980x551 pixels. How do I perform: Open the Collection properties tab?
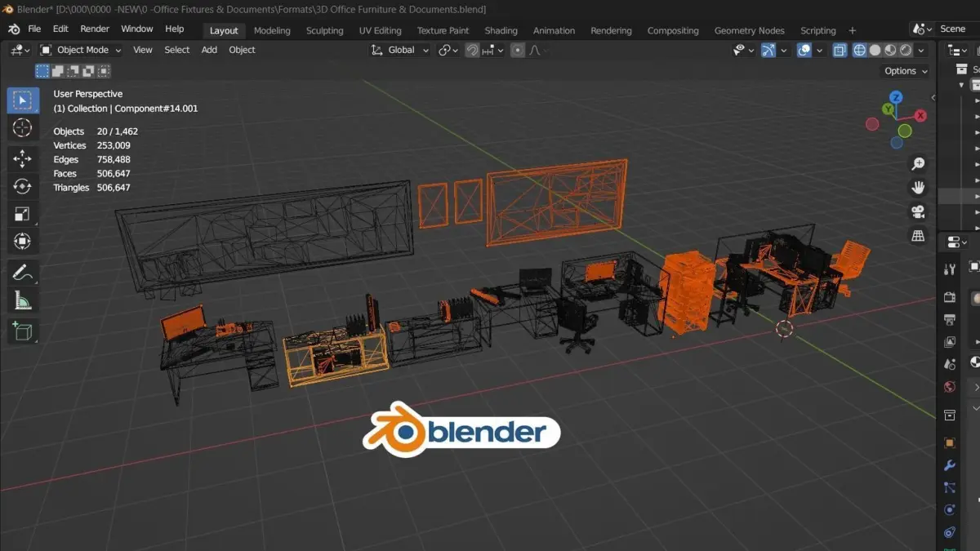pyautogui.click(x=950, y=415)
